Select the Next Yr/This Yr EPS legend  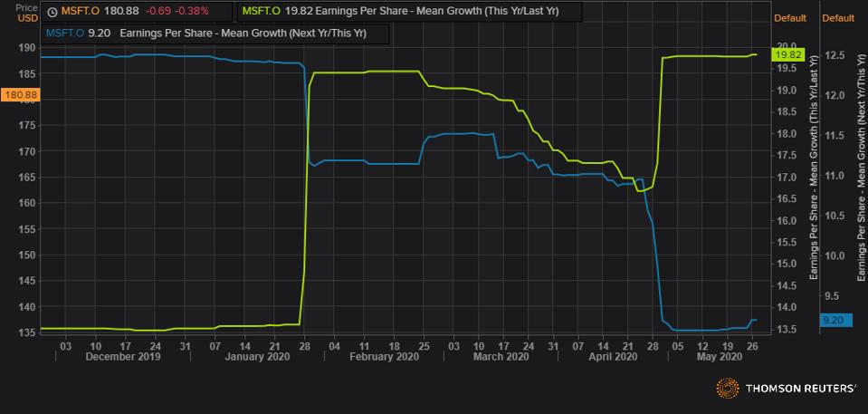click(215, 34)
